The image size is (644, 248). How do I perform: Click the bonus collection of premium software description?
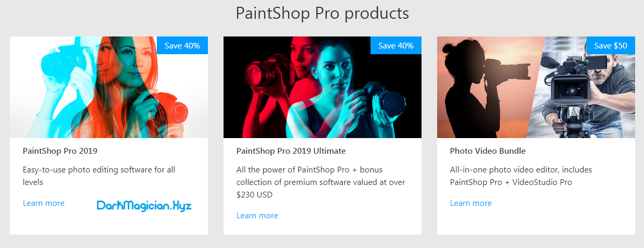pyautogui.click(x=321, y=182)
